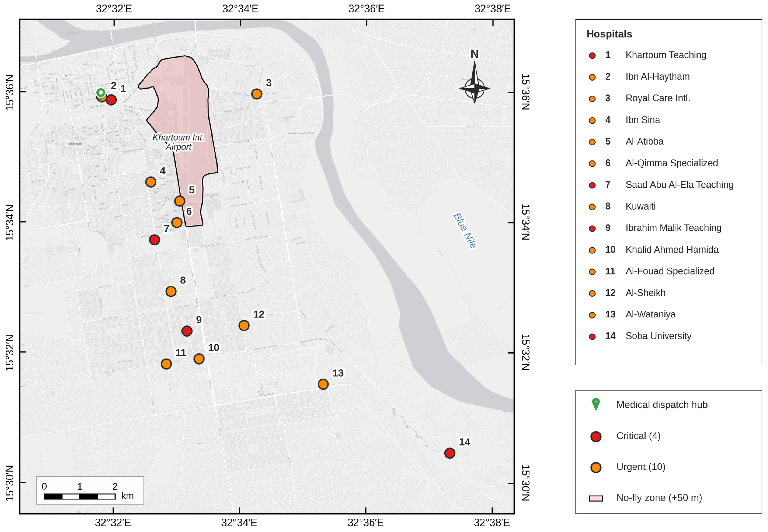Click Saad Abu Al-Ela Teaching legend entry

pyautogui.click(x=679, y=184)
